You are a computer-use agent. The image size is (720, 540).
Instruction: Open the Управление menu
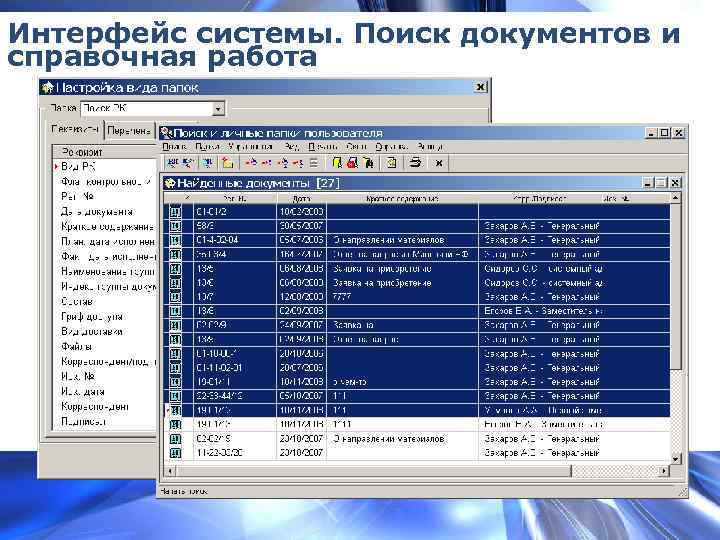(250, 146)
